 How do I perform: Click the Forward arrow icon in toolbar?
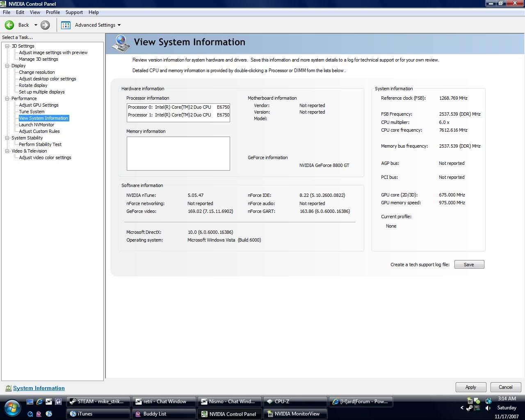click(x=45, y=25)
